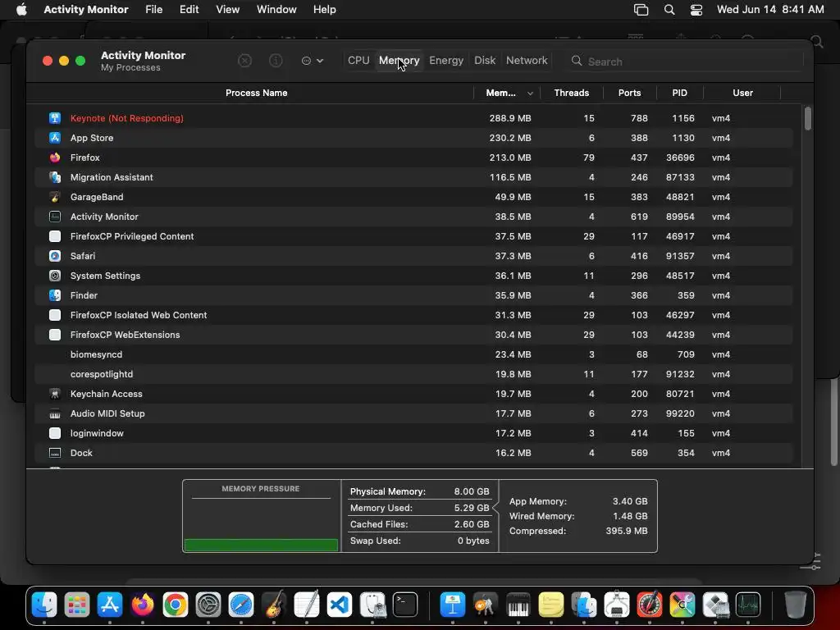Screen dimensions: 840x630
Task: Select the Activity Monitor process row
Action: pos(413,217)
